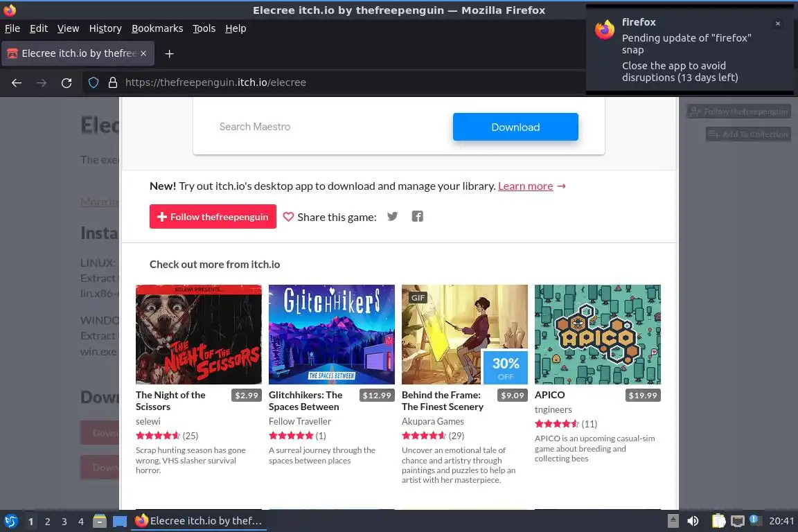Click the removable media eject tray icon
The height and width of the screenshot is (532, 798).
point(673,521)
